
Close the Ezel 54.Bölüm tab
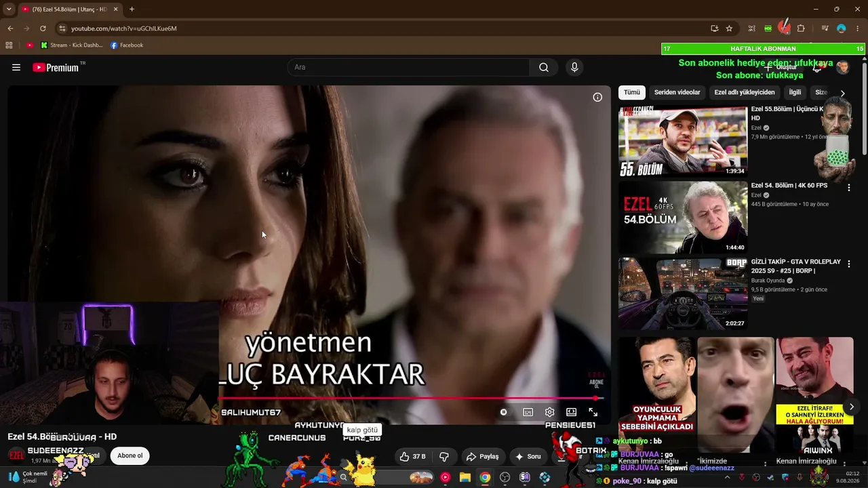(115, 9)
